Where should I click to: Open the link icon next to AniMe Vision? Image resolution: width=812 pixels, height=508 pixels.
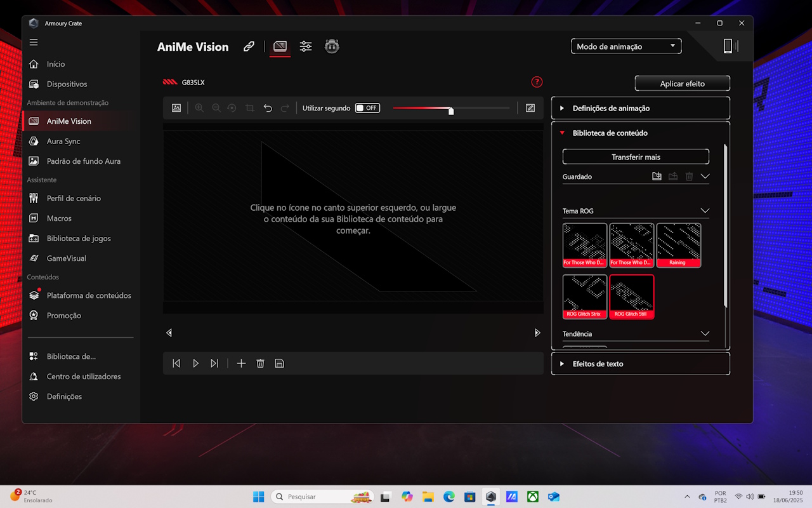249,46
